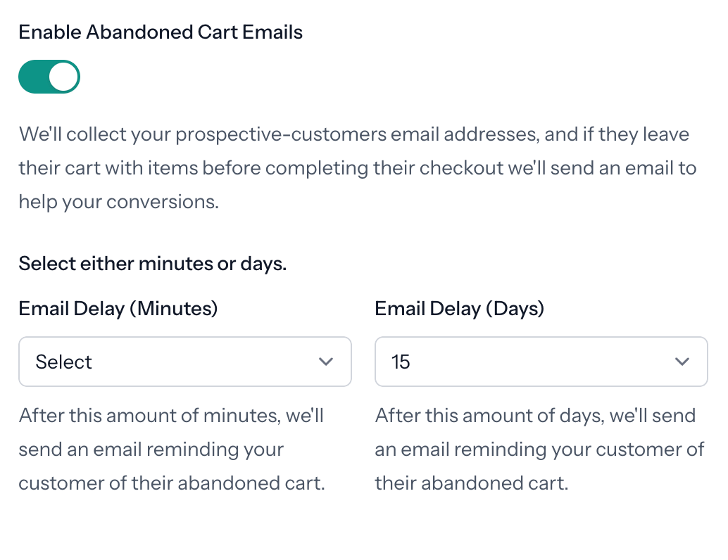Image resolution: width=728 pixels, height=560 pixels.
Task: Select the Email Delay (Days) label
Action: click(x=459, y=308)
